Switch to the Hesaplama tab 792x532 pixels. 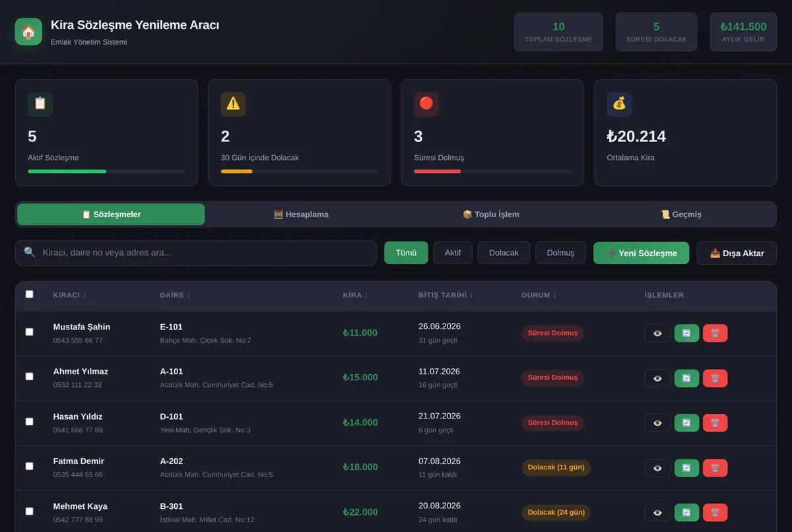301,215
